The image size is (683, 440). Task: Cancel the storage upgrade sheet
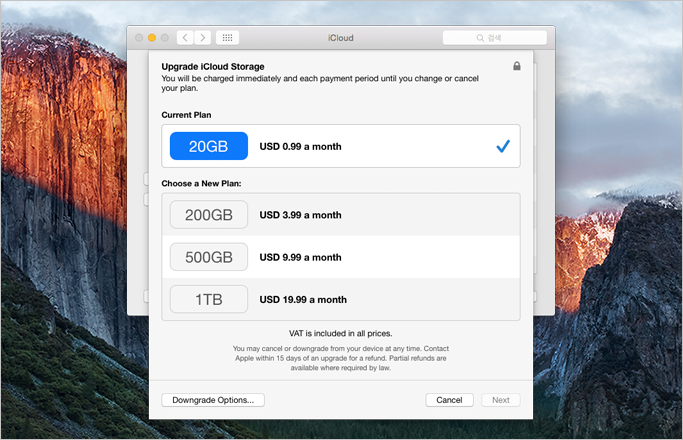coord(449,400)
